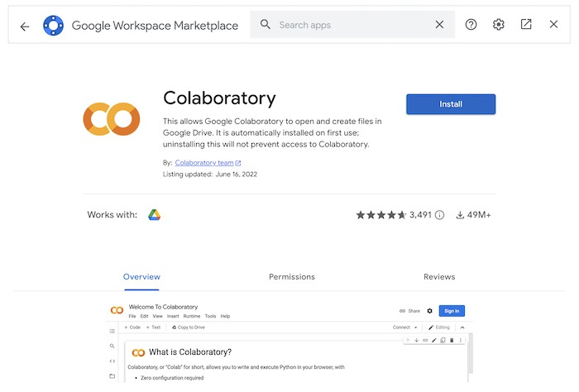Clear the search field with X
This screenshot has height=392, width=579.
439,25
